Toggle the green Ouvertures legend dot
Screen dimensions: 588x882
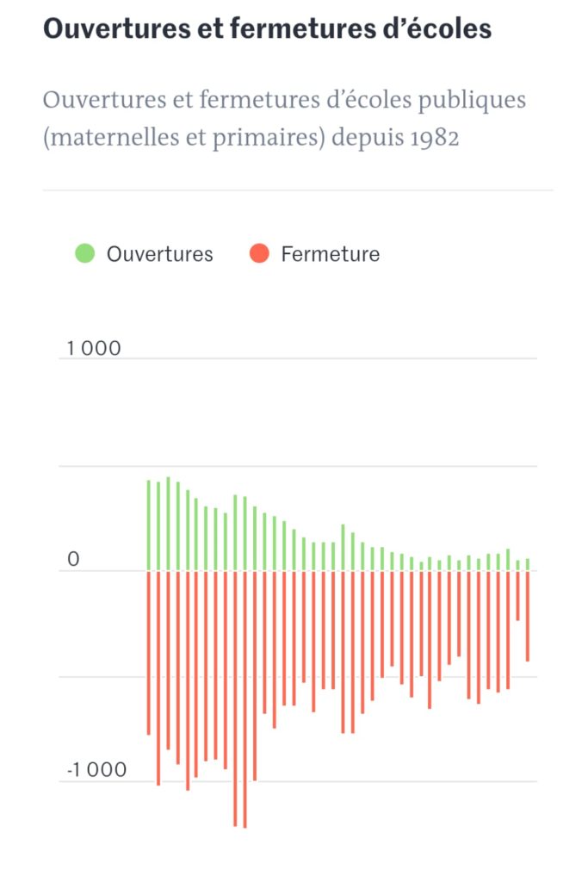(x=85, y=254)
